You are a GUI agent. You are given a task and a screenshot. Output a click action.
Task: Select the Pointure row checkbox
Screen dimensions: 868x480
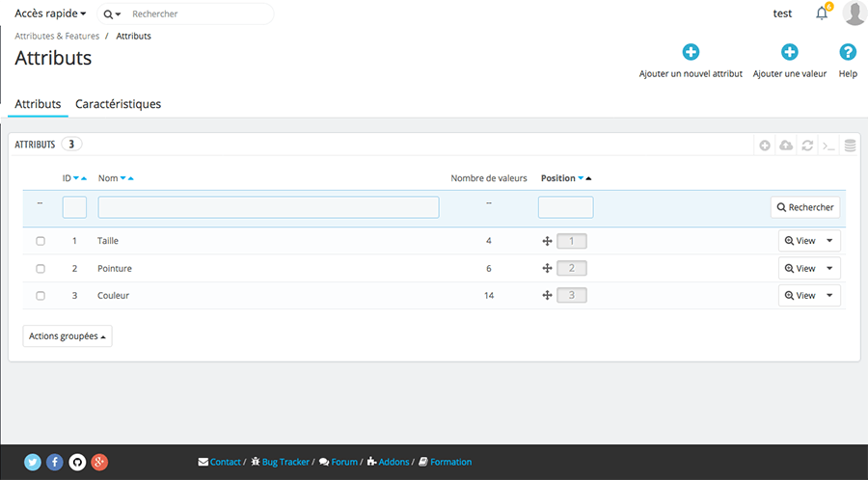point(41,268)
